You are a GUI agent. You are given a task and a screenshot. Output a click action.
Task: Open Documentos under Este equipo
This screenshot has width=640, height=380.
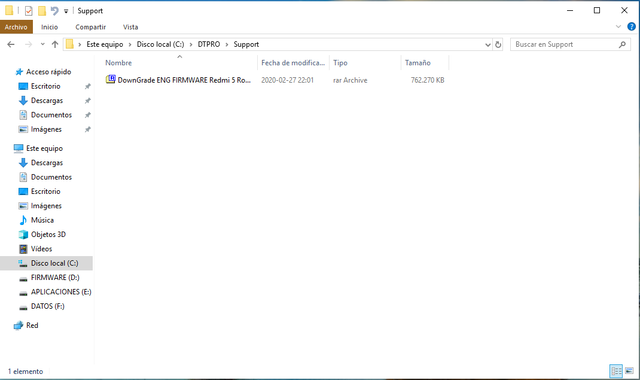tap(51, 177)
